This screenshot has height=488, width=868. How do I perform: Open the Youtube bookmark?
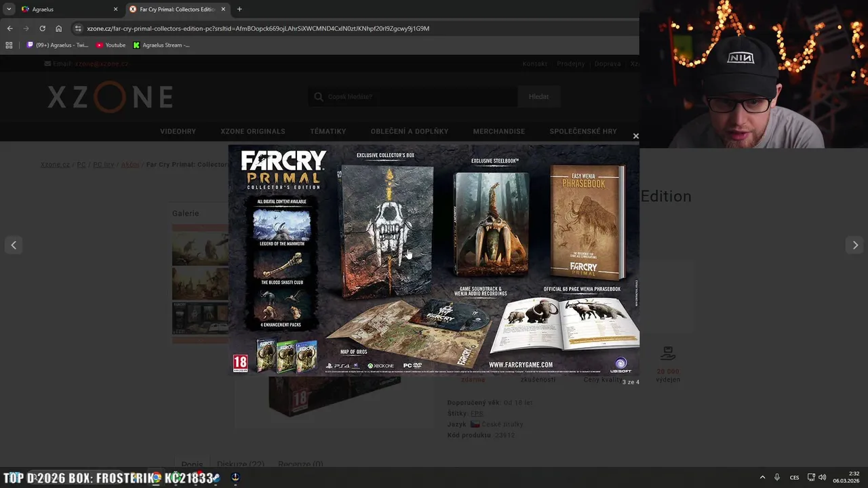click(x=111, y=45)
